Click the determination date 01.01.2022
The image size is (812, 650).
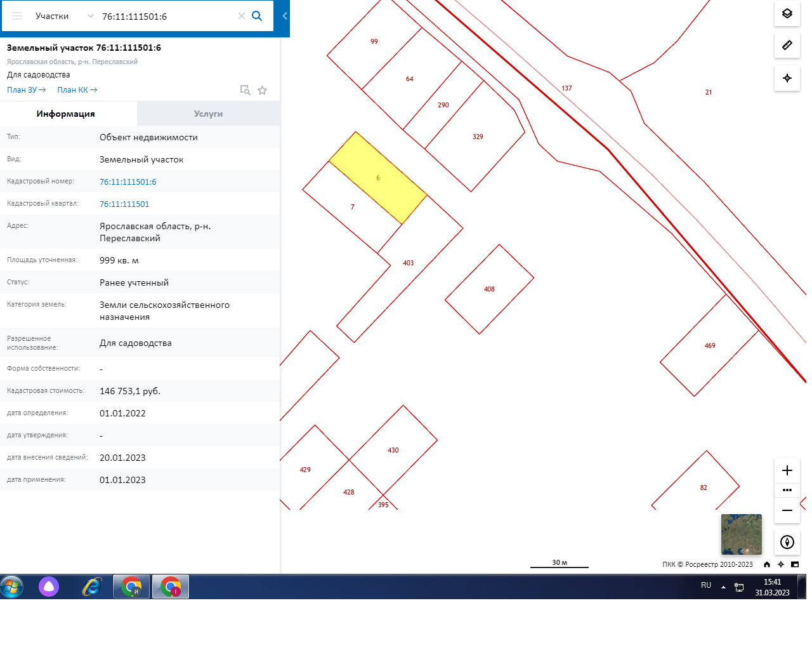coord(122,413)
